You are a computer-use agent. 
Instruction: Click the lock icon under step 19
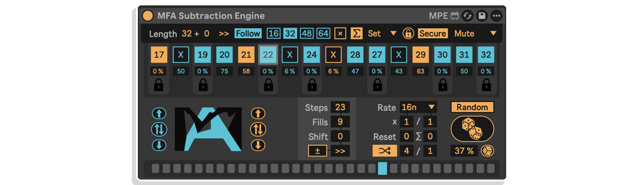[203, 85]
